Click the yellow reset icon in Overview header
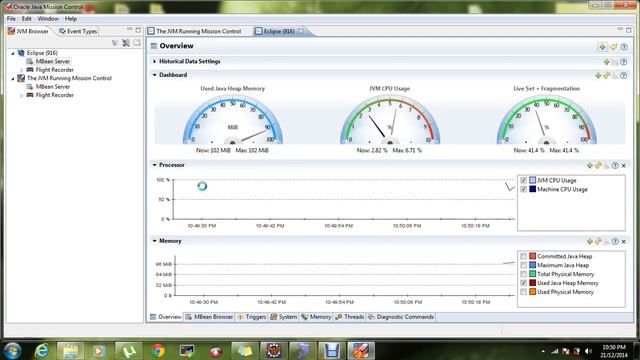The height and width of the screenshot is (360, 640). pyautogui.click(x=613, y=47)
